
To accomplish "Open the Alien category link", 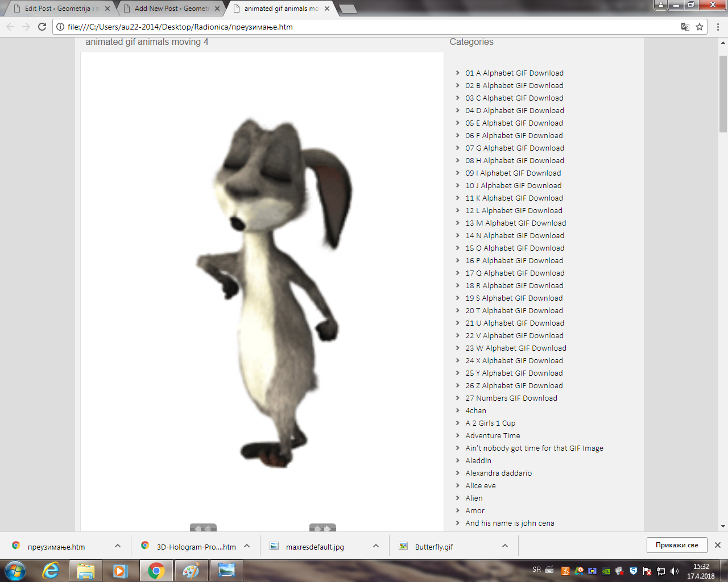I will (x=474, y=498).
